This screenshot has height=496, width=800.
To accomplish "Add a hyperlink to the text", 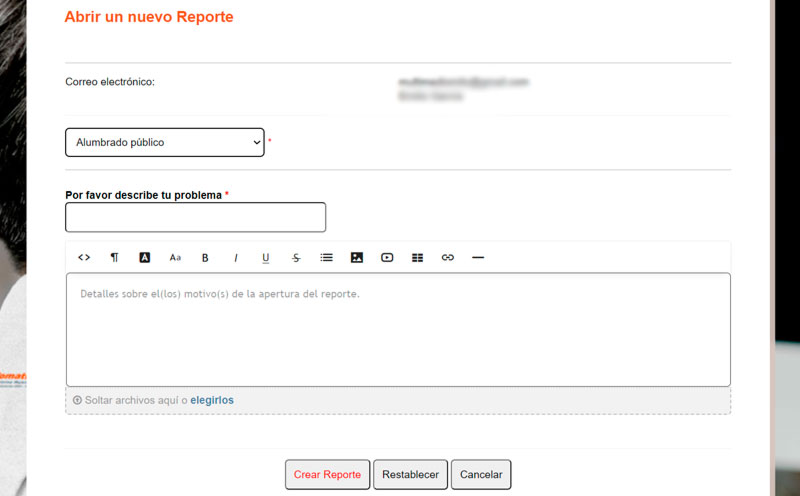I will (x=447, y=258).
